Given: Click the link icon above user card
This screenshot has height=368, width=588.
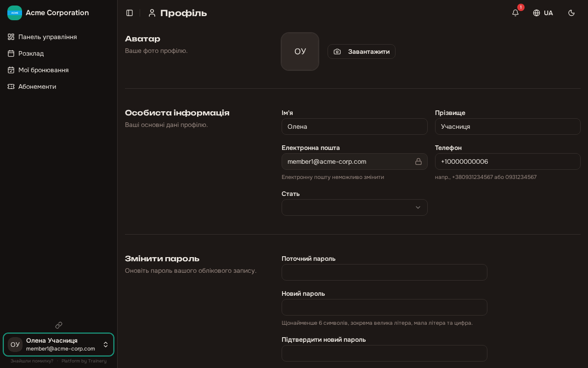Looking at the screenshot, I should (x=59, y=325).
